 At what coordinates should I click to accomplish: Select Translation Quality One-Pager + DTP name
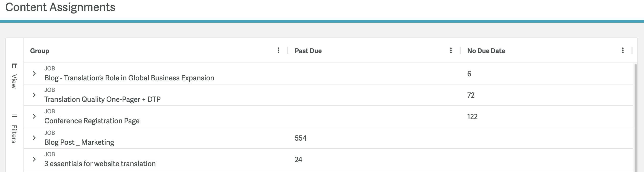click(103, 99)
